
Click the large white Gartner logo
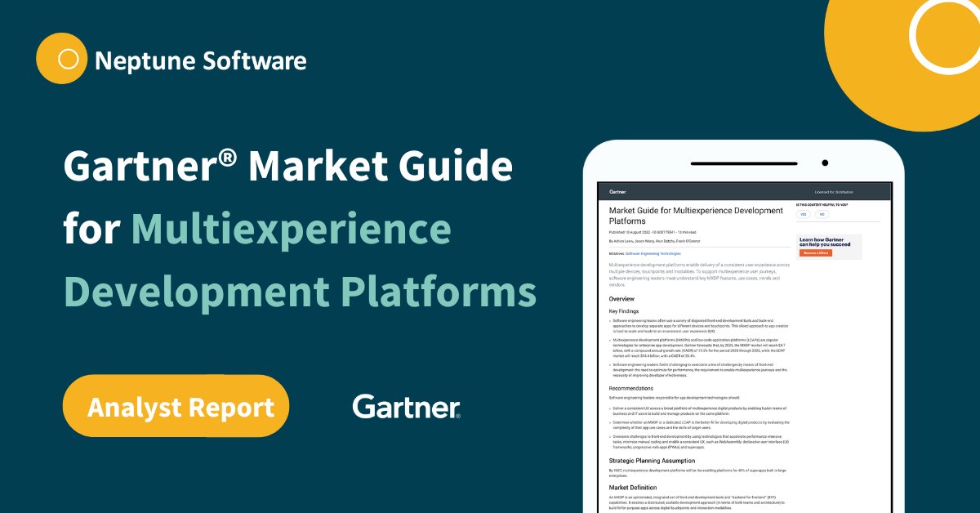click(407, 406)
